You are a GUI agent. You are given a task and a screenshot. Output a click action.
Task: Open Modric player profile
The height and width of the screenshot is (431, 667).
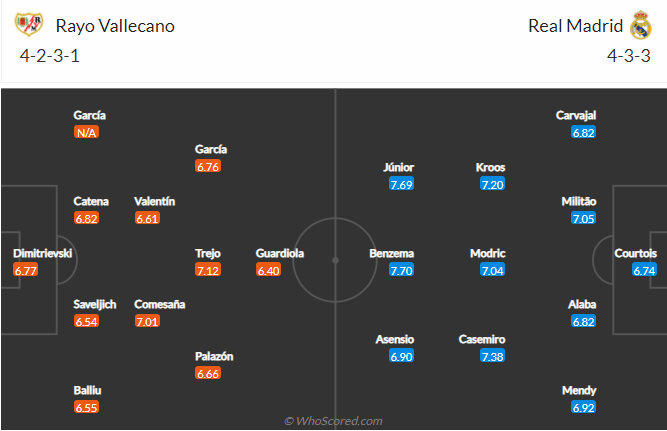point(487,253)
